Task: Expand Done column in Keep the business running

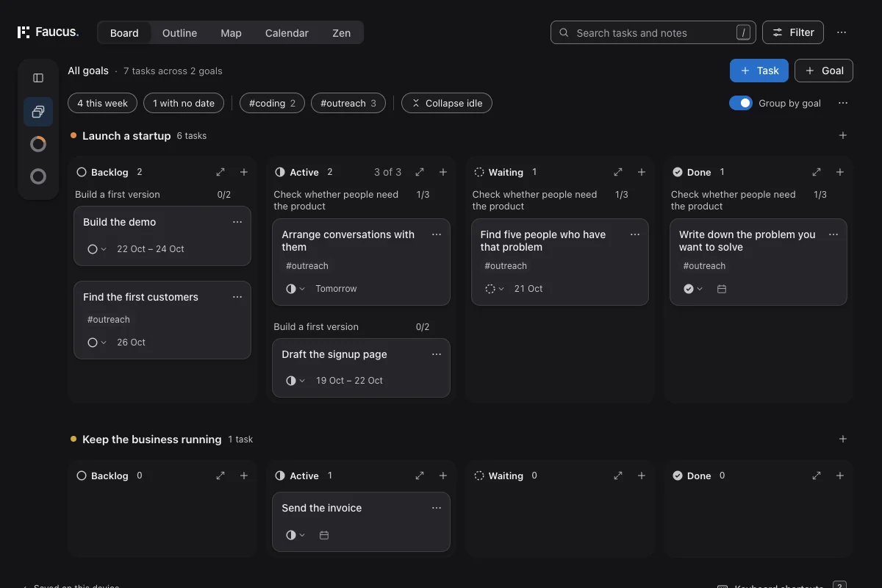Action: 817,476
